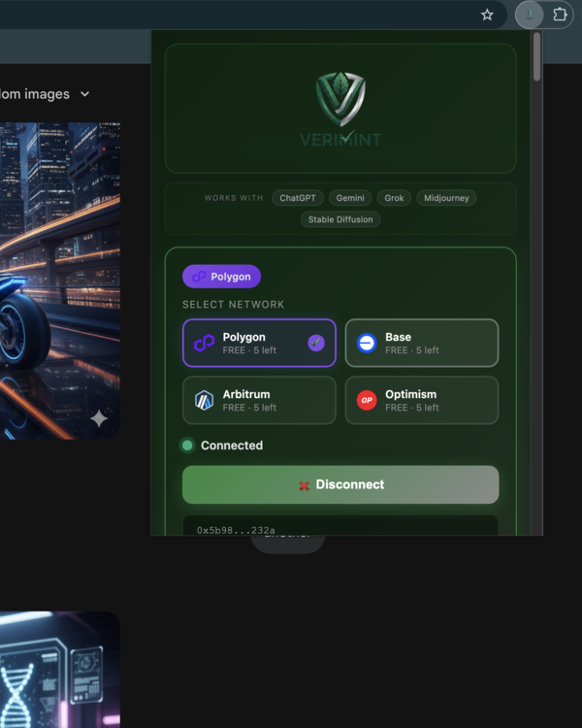This screenshot has width=582, height=728.
Task: Open the images dropdown chevron
Action: pyautogui.click(x=85, y=94)
